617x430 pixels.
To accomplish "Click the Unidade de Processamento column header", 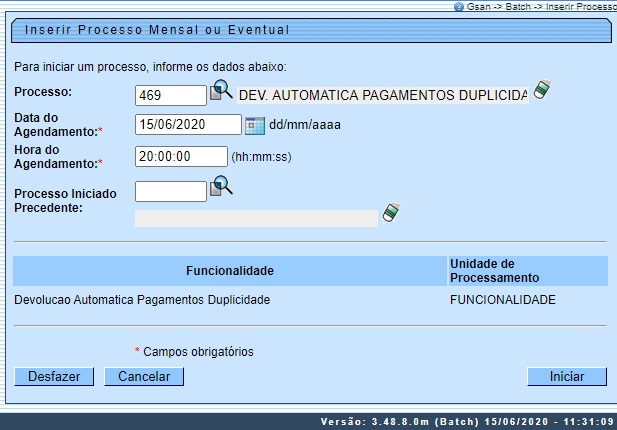I will 528,271.
